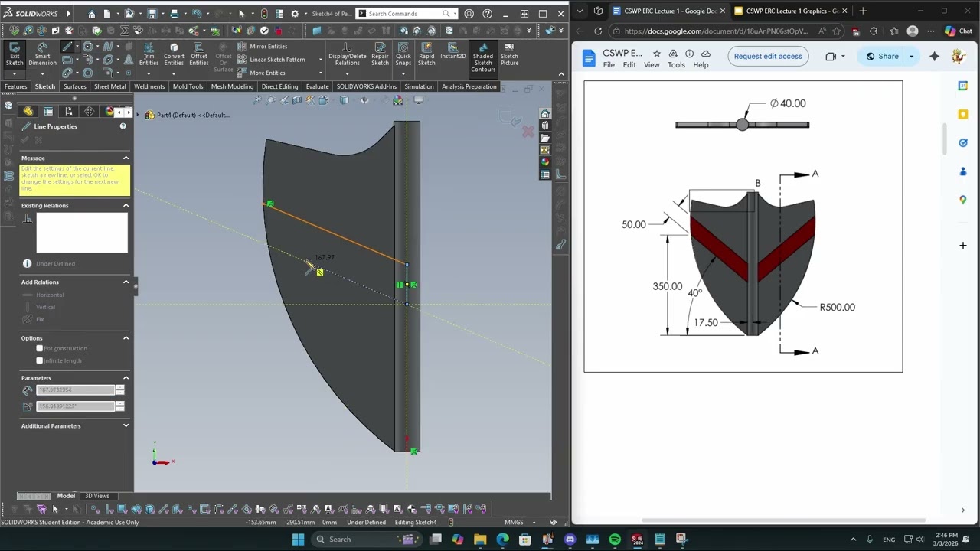Click the Sketch Picture tool
Image resolution: width=980 pixels, height=551 pixels.
509,54
